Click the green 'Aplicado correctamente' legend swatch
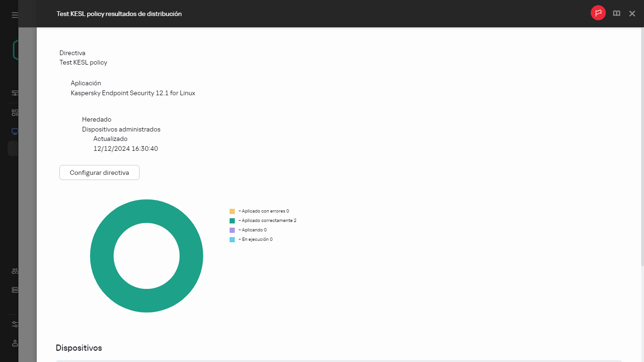This screenshot has height=362, width=644. tap(231, 220)
